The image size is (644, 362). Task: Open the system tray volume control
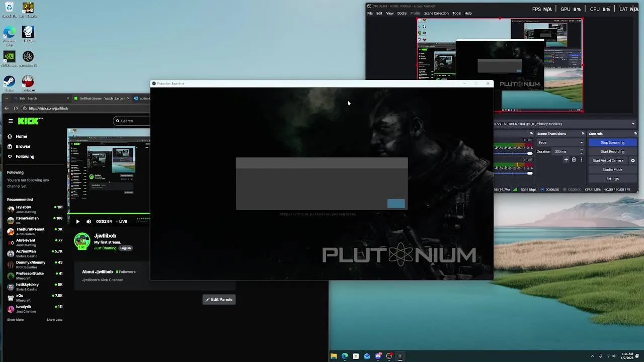tap(614, 356)
